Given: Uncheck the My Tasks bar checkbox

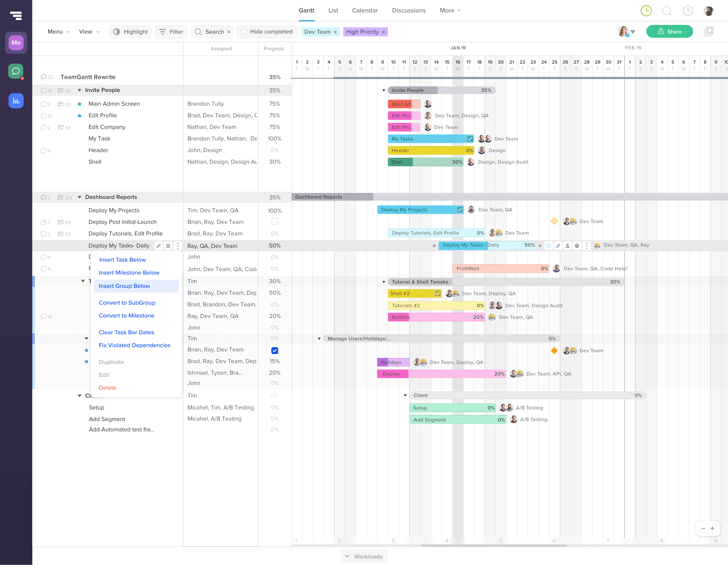Looking at the screenshot, I should click(470, 139).
